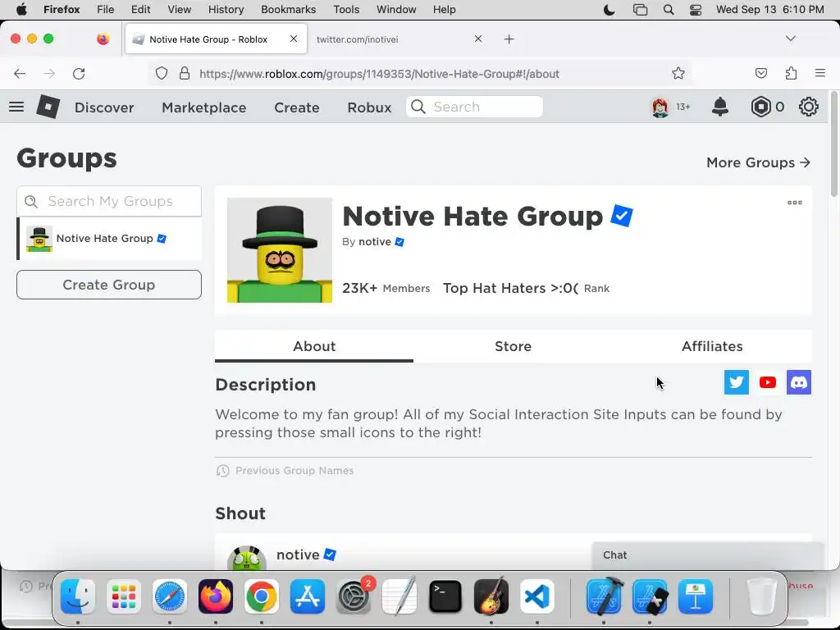Close the twitter.com/inotivei tab
The width and height of the screenshot is (840, 630).
click(x=478, y=39)
